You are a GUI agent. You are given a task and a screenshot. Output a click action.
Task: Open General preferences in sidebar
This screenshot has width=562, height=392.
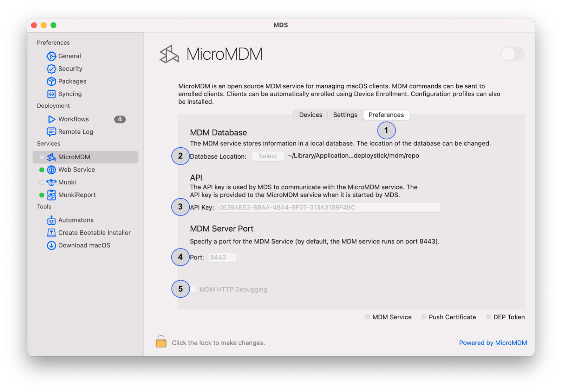[x=70, y=56]
